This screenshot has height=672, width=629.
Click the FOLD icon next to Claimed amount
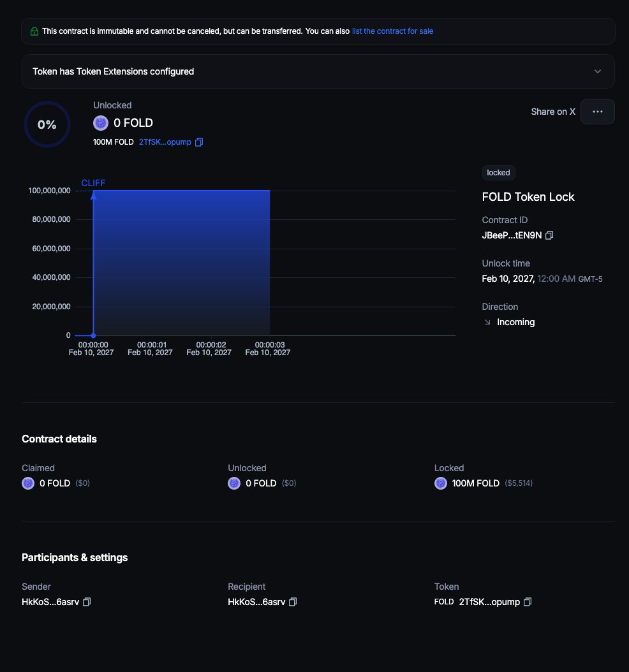click(28, 483)
